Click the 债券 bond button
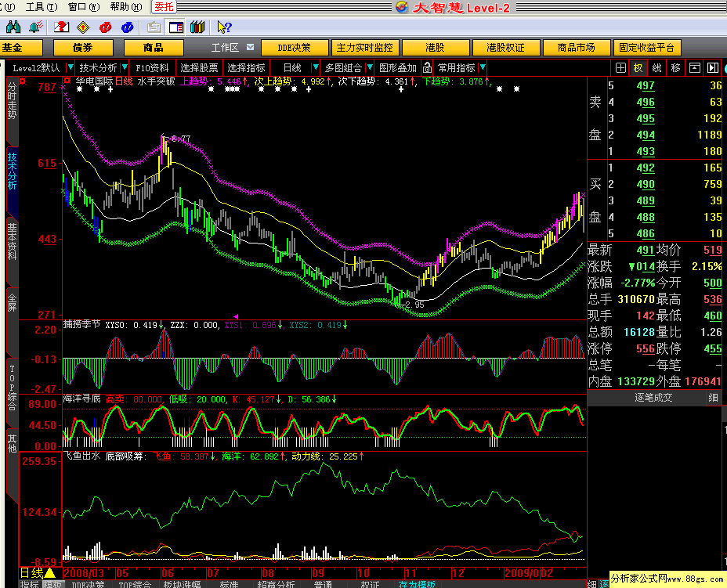727x588 pixels. [x=83, y=48]
